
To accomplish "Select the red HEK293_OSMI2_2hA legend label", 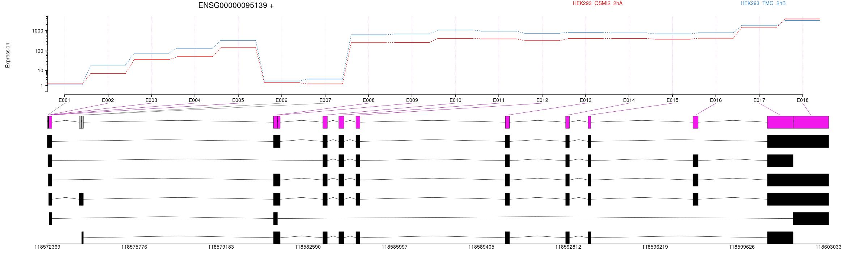I will [x=597, y=3].
